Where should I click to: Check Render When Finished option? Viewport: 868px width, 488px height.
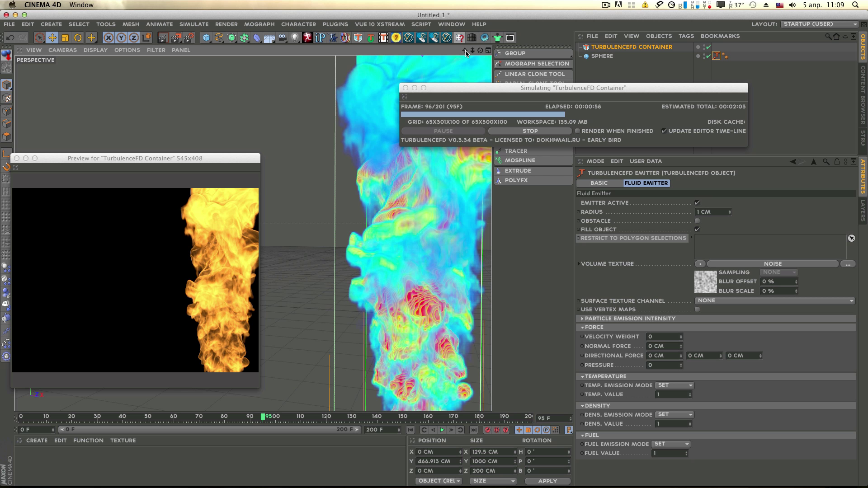(x=577, y=131)
